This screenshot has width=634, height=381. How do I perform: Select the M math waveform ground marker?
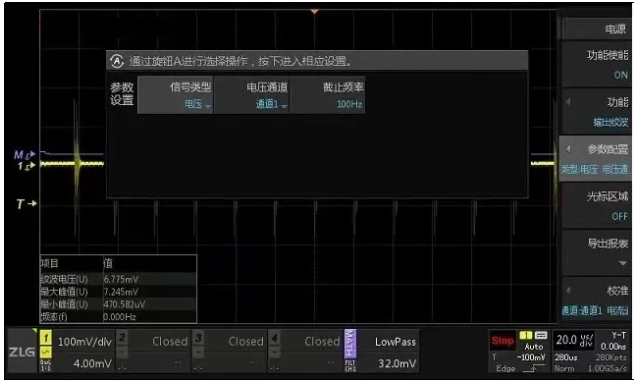(x=25, y=155)
